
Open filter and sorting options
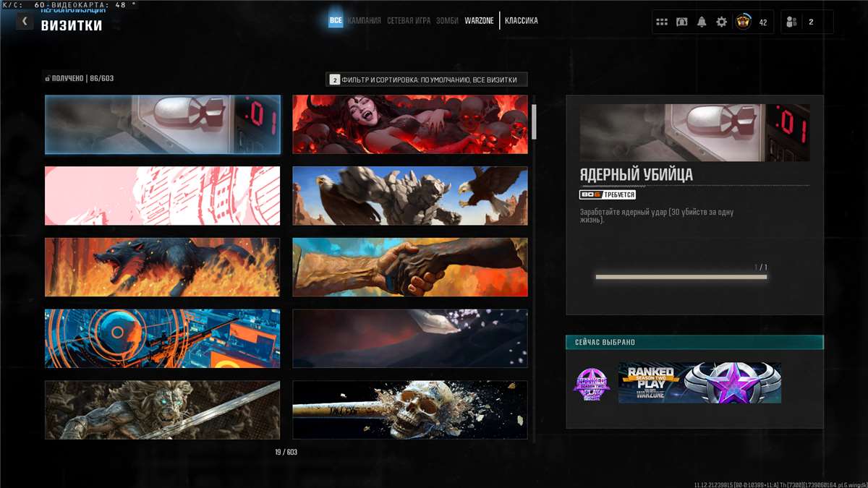[427, 80]
